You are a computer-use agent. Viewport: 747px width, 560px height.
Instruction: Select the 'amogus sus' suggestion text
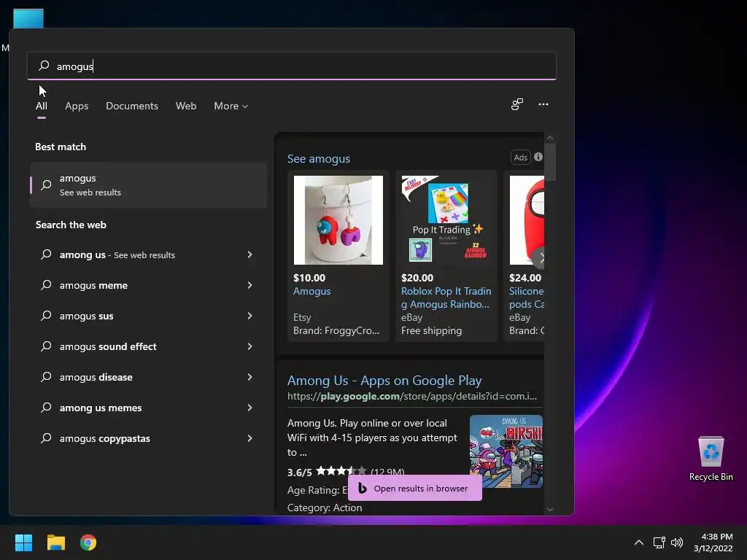[86, 316]
